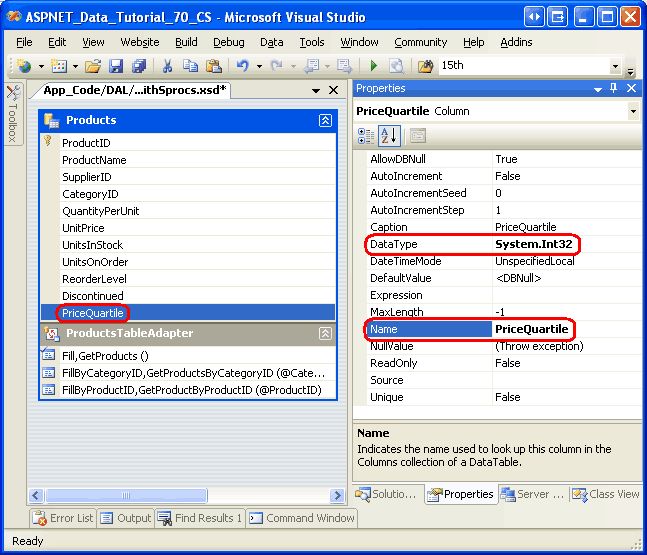Open the PriceQuartile Column object dropdown

click(633, 111)
